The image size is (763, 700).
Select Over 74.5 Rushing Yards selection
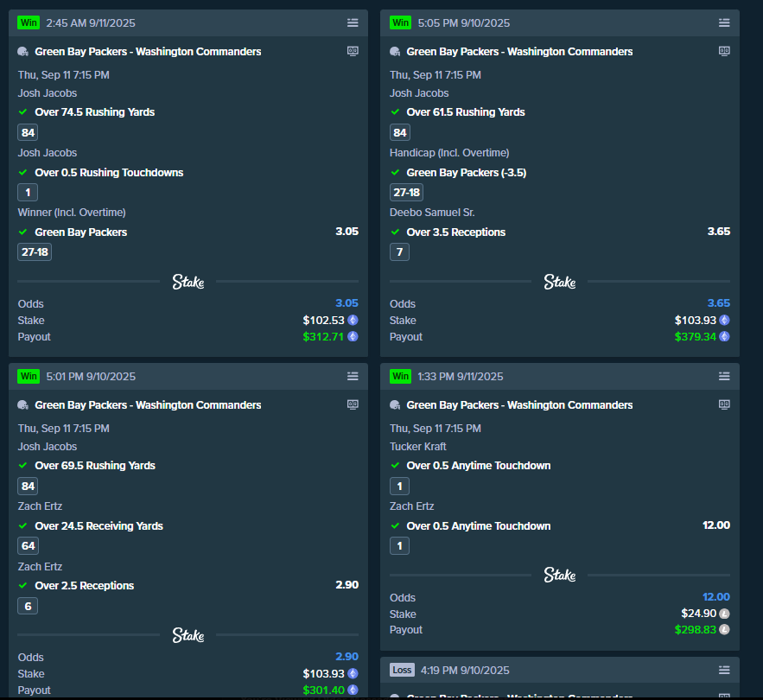[x=95, y=112]
